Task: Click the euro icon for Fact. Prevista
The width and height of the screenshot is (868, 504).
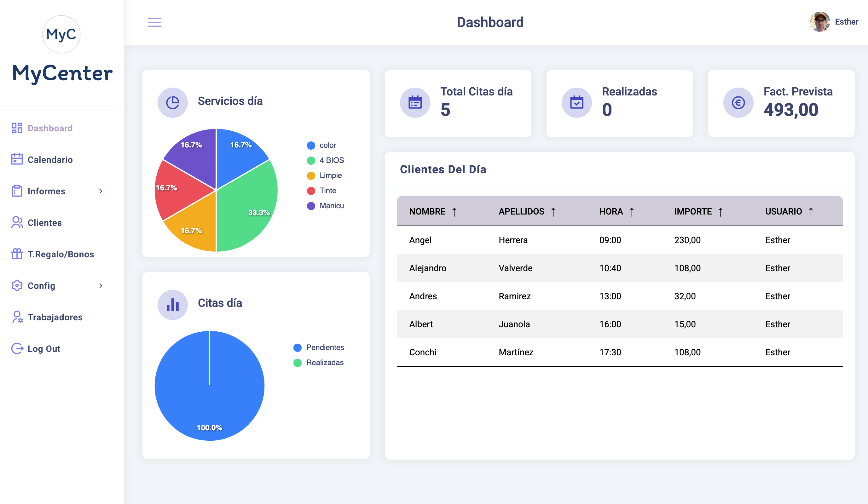Action: coord(738,103)
